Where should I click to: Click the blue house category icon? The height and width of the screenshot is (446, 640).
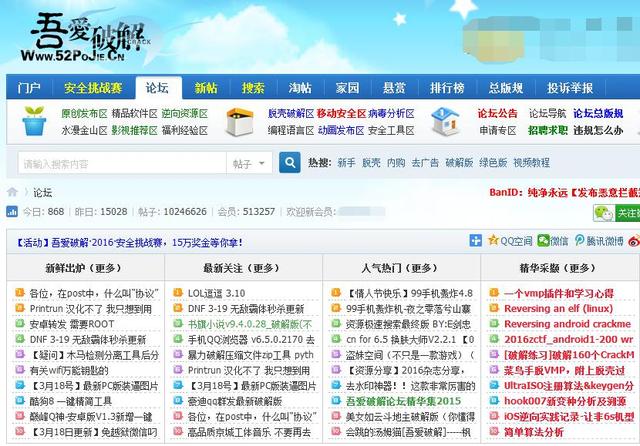446,121
